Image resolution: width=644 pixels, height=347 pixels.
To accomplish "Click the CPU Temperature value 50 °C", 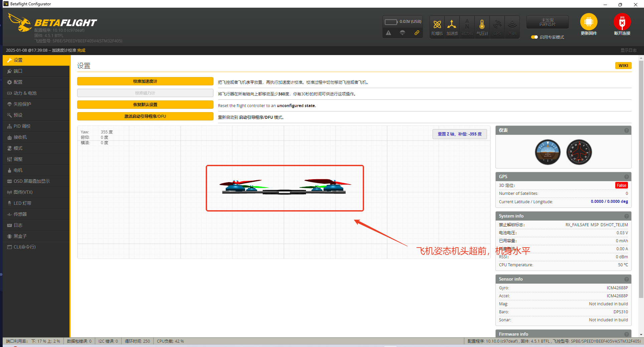I will (x=623, y=265).
